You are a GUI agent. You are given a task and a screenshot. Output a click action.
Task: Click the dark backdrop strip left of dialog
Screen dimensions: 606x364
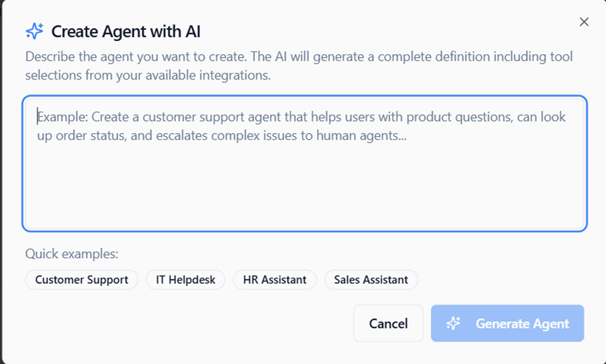[x=1, y=186]
